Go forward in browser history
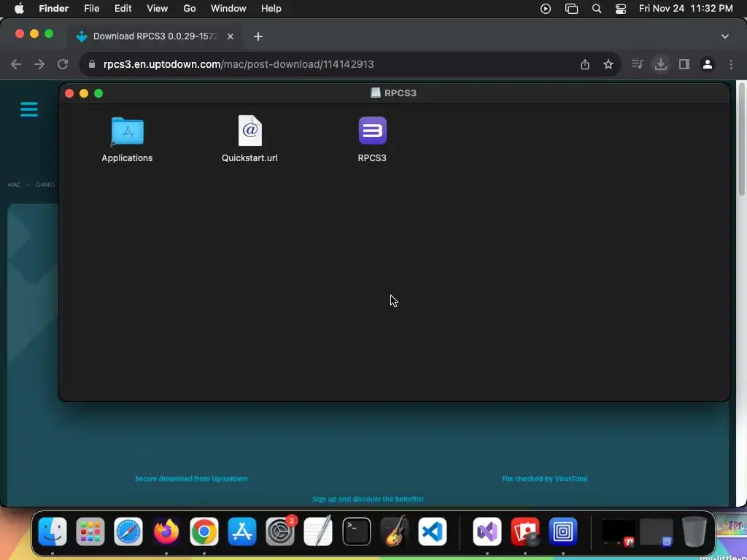 (39, 64)
